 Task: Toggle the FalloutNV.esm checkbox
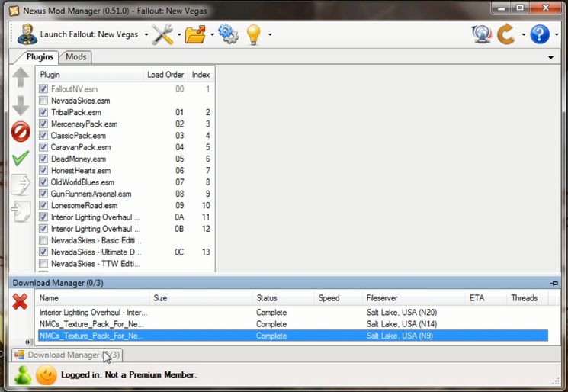pyautogui.click(x=43, y=88)
